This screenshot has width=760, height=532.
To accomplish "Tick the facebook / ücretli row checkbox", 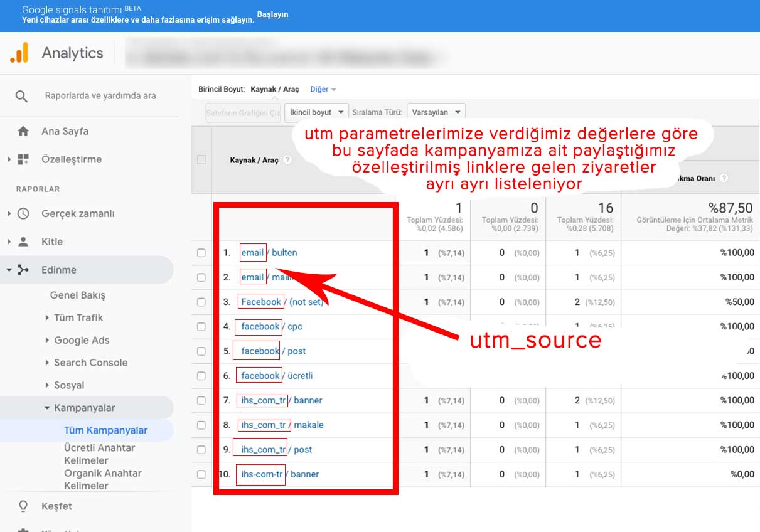I will [201, 376].
